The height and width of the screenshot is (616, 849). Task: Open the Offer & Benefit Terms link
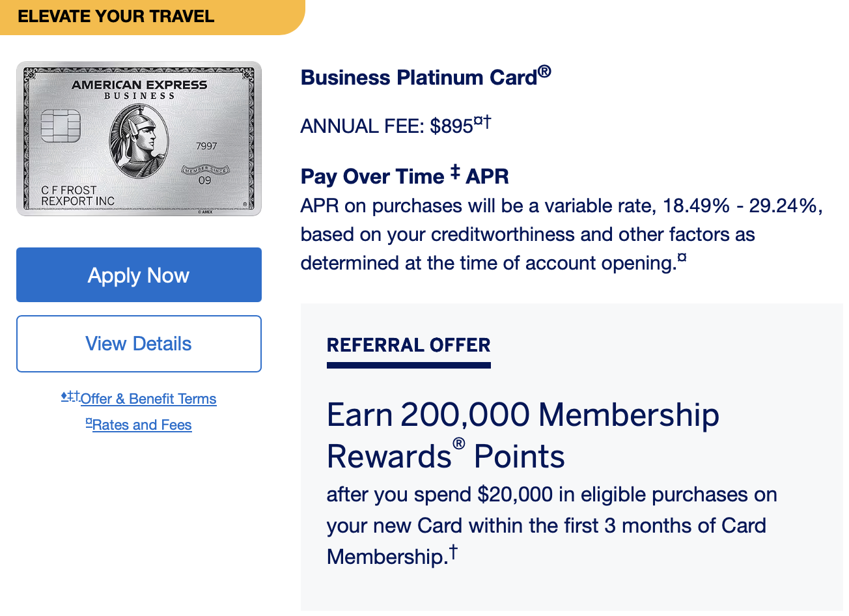pyautogui.click(x=148, y=399)
